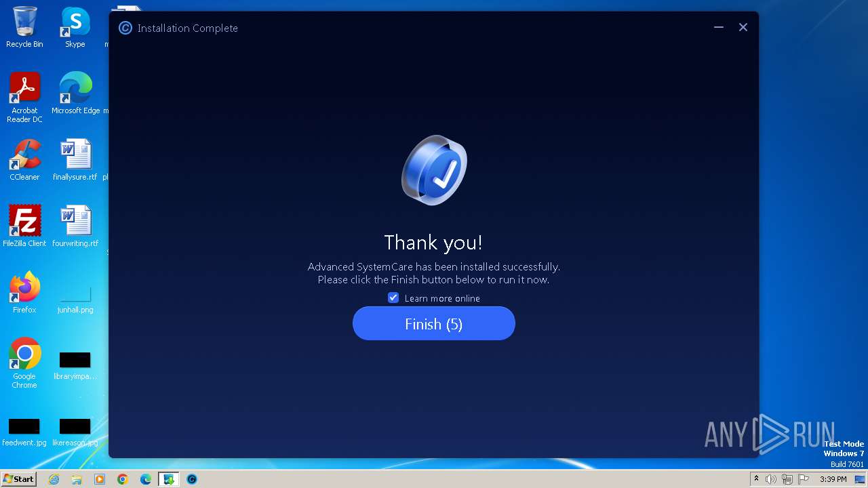This screenshot has height=488, width=868.
Task: Open the volume speaker tray icon
Action: point(771,479)
